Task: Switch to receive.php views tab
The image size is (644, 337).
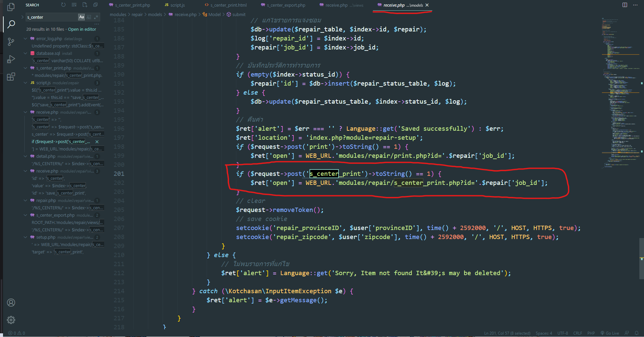Action: pos(341,5)
